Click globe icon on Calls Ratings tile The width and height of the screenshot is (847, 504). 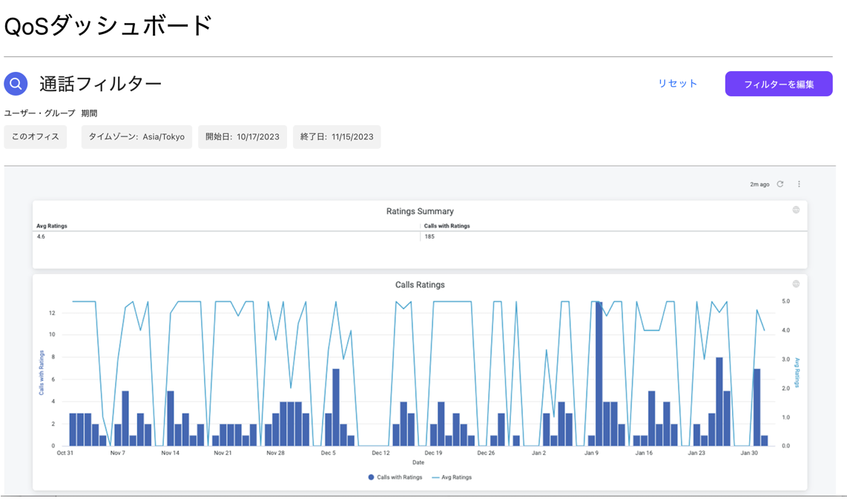[796, 284]
